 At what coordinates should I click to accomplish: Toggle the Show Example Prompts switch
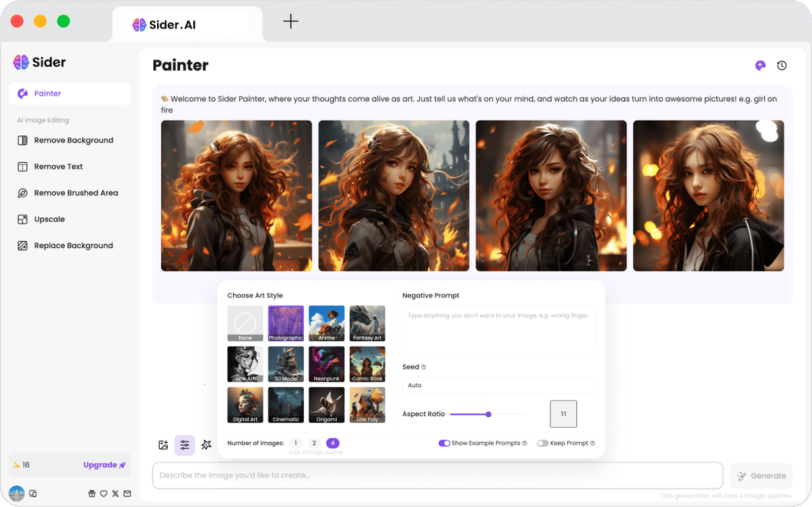(x=444, y=444)
